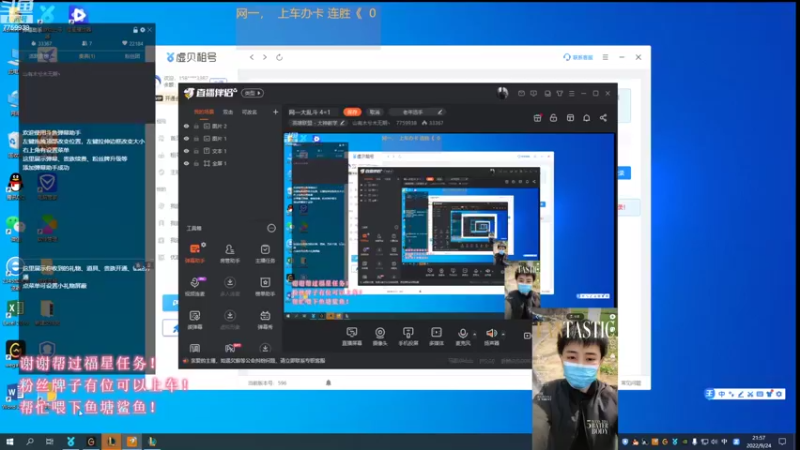Collapse the 工具箱 toolbox panel
The image size is (800, 450).
click(x=271, y=228)
